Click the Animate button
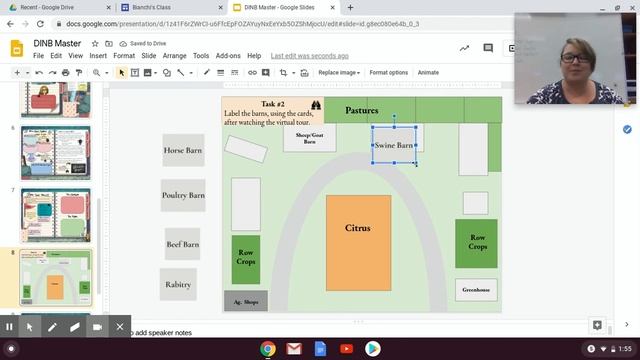 click(428, 73)
